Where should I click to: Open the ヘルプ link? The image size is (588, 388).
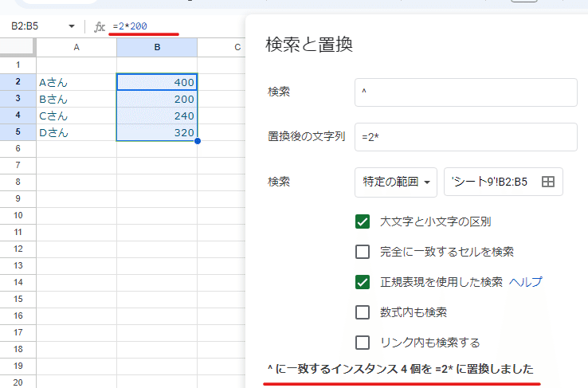coord(526,282)
